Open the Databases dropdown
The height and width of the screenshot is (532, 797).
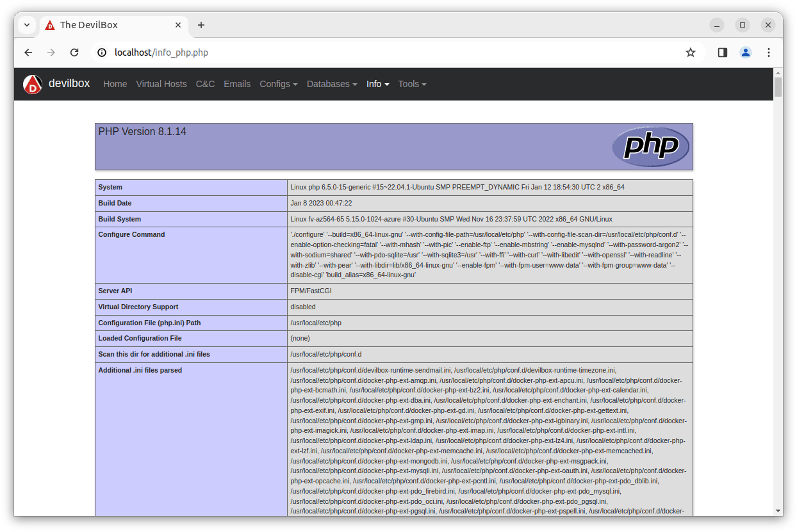332,84
